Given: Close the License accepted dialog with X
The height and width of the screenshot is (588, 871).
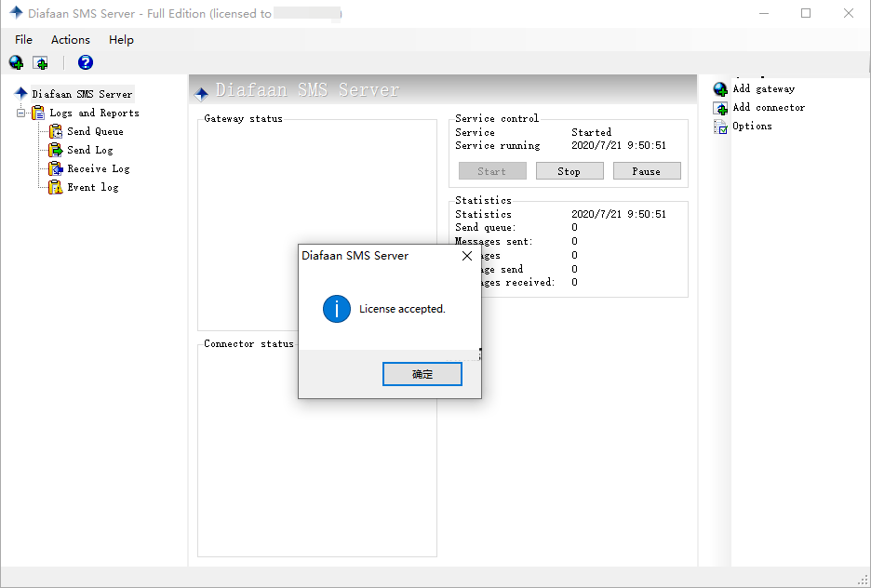Looking at the screenshot, I should click(467, 256).
